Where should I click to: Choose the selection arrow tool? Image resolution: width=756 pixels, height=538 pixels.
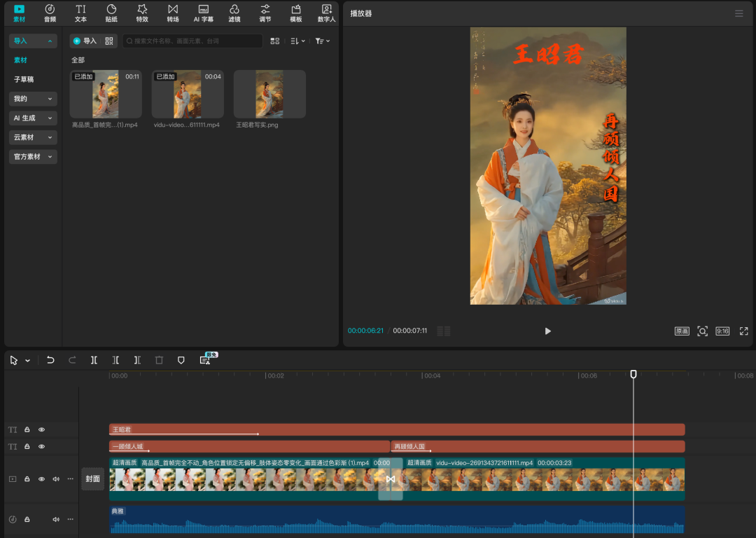click(13, 361)
